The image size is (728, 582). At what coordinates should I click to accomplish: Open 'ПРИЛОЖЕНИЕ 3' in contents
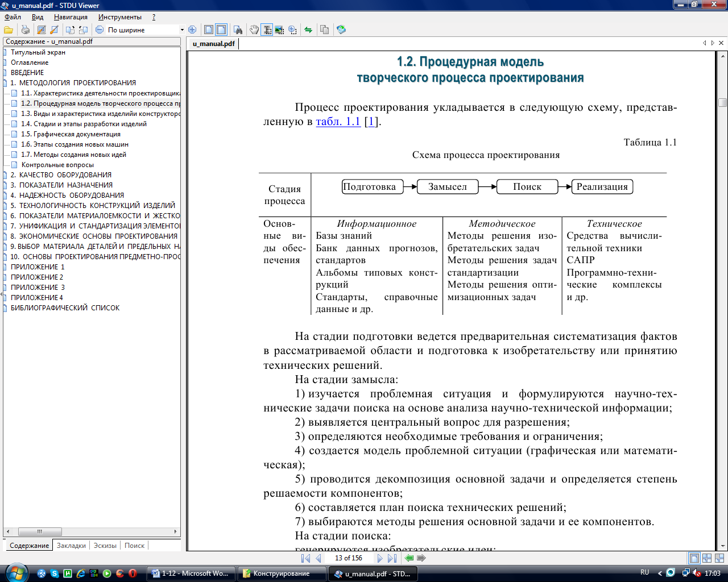pos(38,288)
